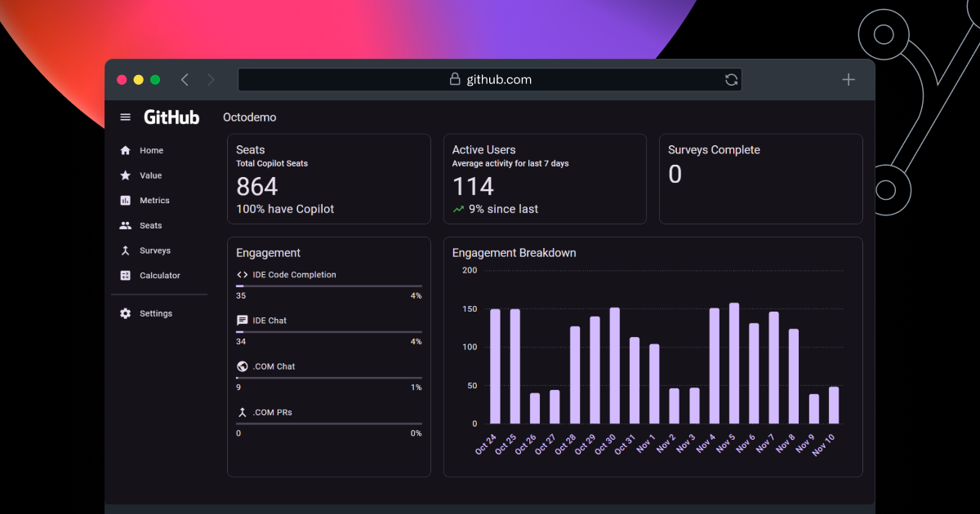Click the Oct 30 bar in chart
The height and width of the screenshot is (514, 980).
615,366
